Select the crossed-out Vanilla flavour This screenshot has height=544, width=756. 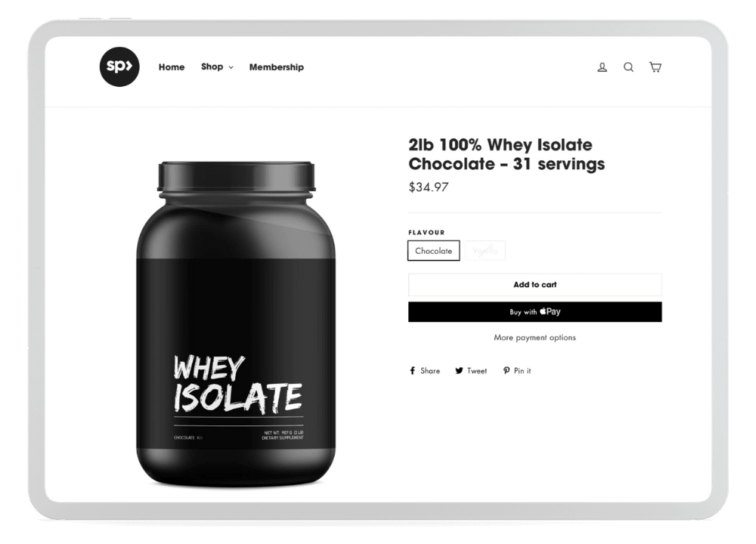tap(485, 251)
